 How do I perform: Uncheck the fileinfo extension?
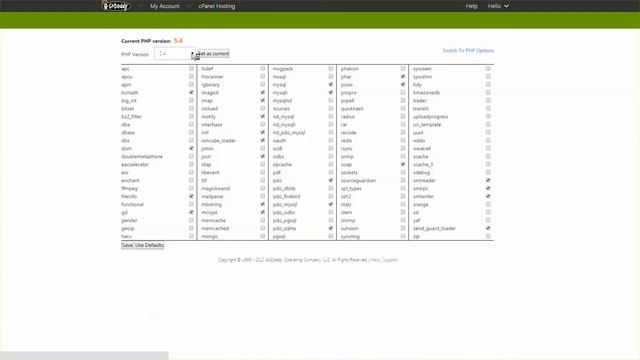tap(191, 196)
